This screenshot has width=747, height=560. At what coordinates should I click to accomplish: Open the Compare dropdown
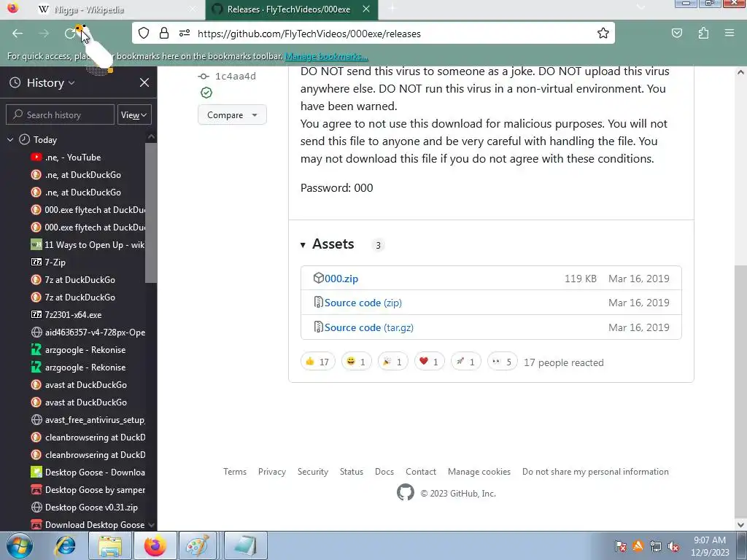click(x=232, y=114)
